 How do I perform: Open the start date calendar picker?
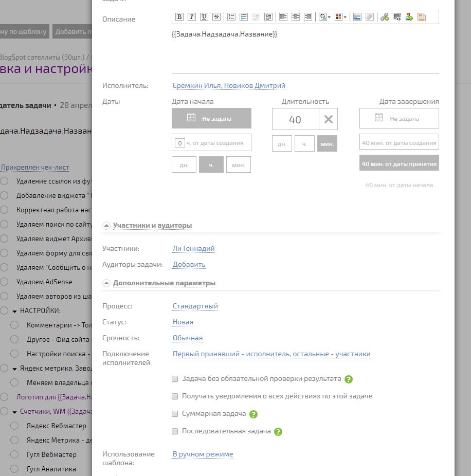click(211, 118)
